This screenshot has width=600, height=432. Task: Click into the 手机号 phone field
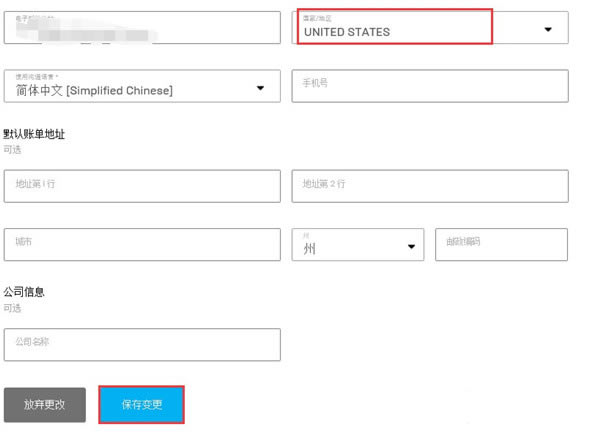[x=429, y=85]
